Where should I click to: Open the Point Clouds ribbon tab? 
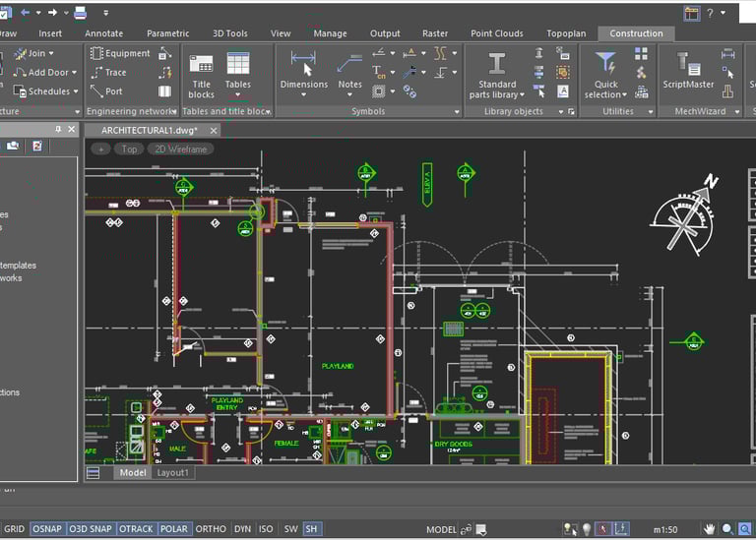(496, 33)
